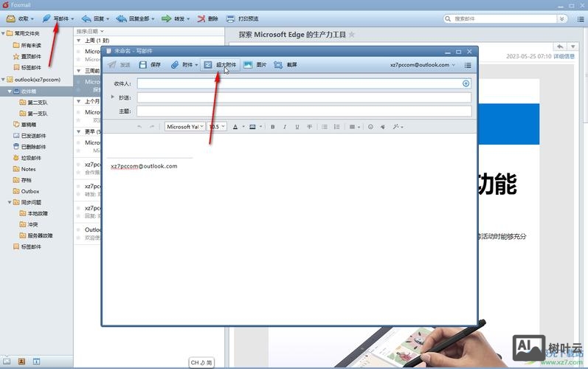Open contacts icon in bottom-left bar
Screen dimensions: 588x369
click(21, 361)
